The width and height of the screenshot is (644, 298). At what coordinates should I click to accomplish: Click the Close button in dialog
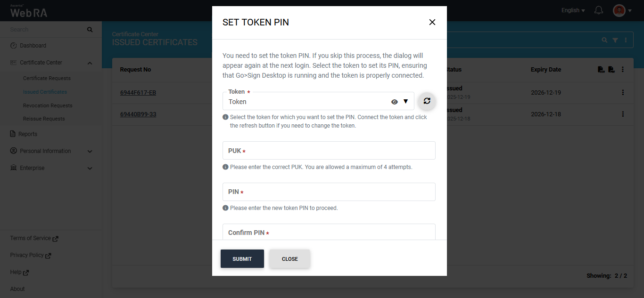289,259
